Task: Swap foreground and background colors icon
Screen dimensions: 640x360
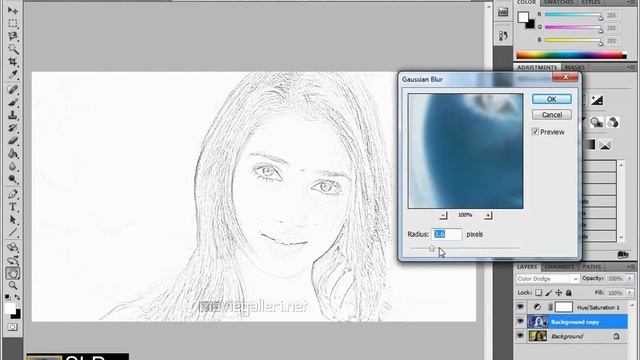Action: click(x=17, y=297)
